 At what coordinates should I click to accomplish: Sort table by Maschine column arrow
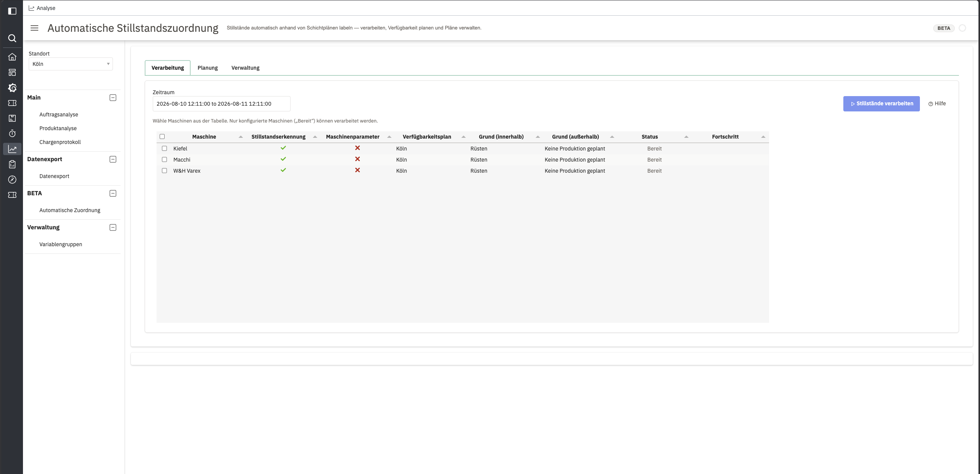tap(241, 137)
